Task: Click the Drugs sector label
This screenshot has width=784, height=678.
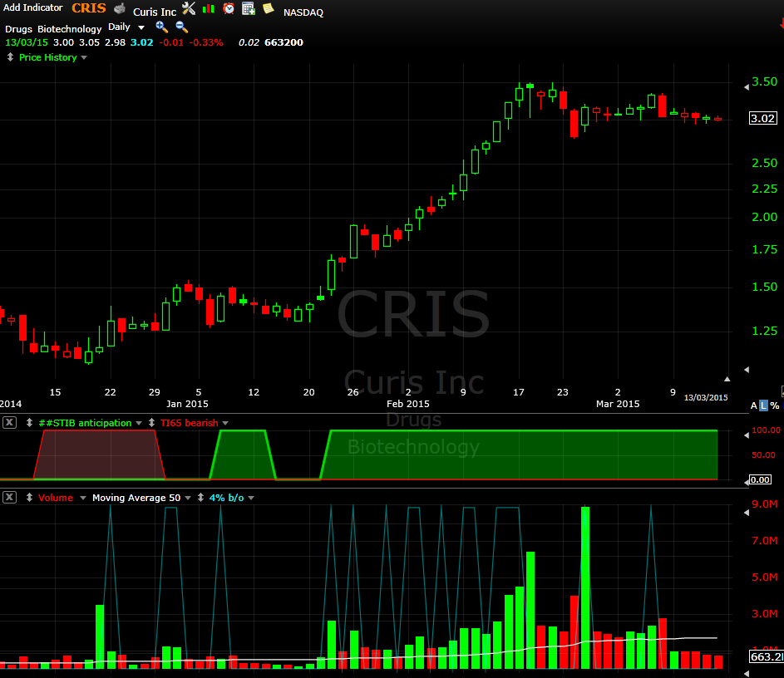Action: click(18, 29)
